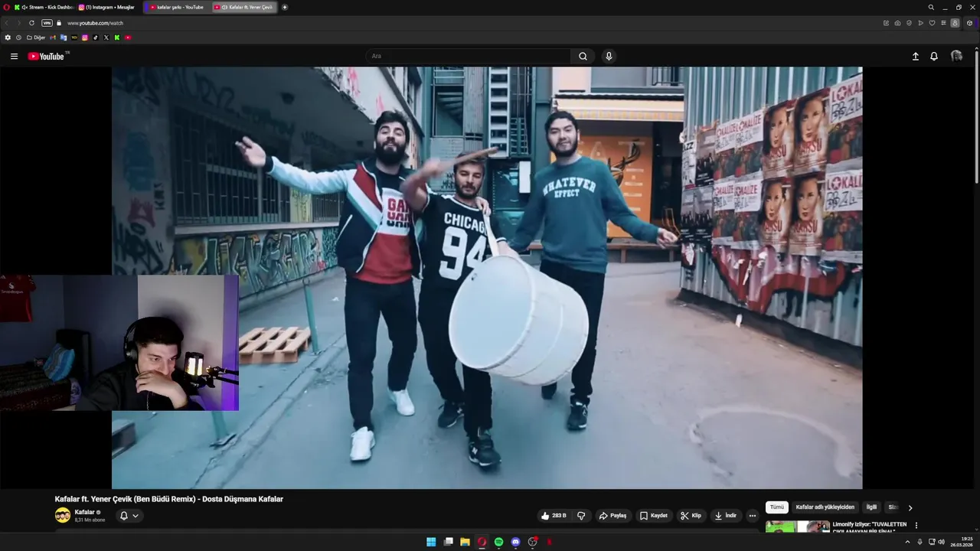This screenshot has width=980, height=551.
Task: Open the account avatar menu
Action: coord(956,56)
